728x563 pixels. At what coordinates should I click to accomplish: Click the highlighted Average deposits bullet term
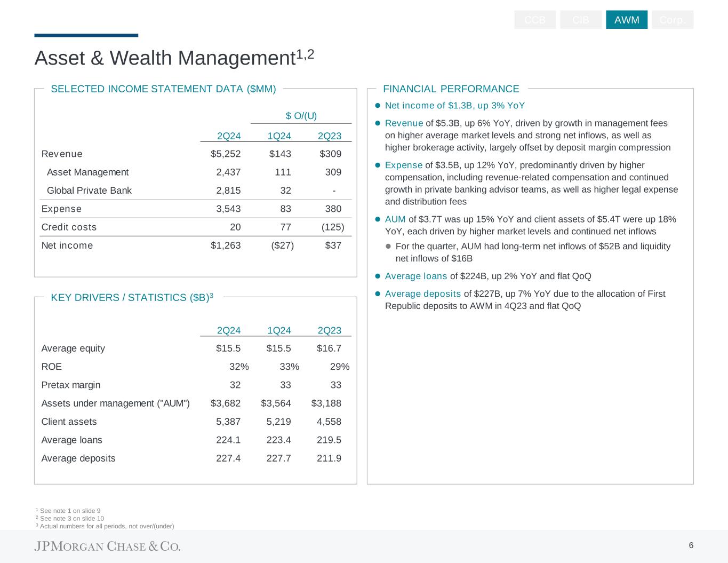[x=423, y=294]
